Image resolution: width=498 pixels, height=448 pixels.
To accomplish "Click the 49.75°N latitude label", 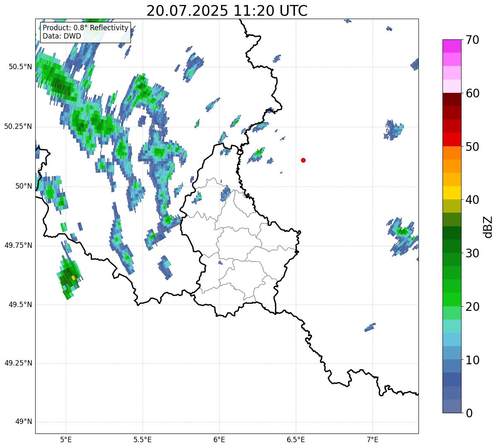I will [18, 245].
